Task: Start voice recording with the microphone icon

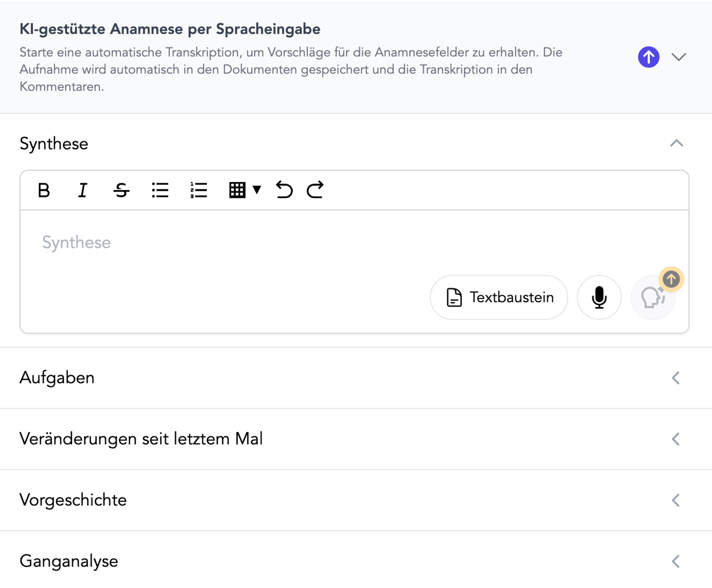Action: [x=599, y=298]
